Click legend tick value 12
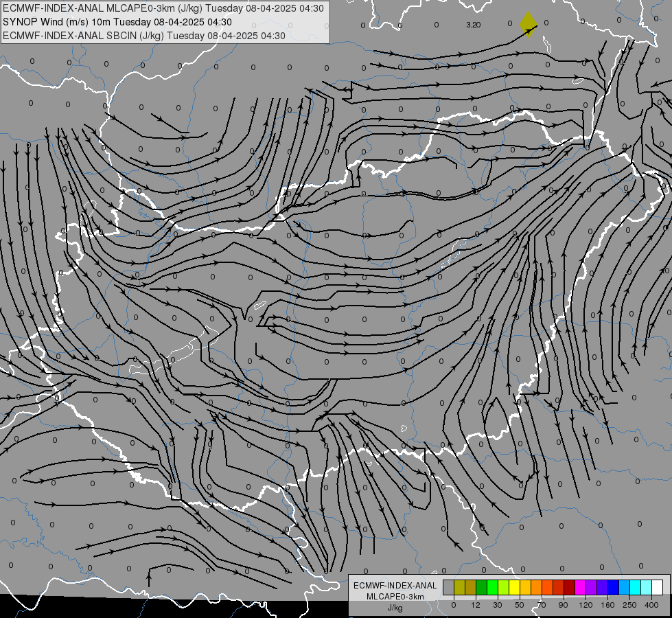This screenshot has height=618, width=672. coord(476,605)
